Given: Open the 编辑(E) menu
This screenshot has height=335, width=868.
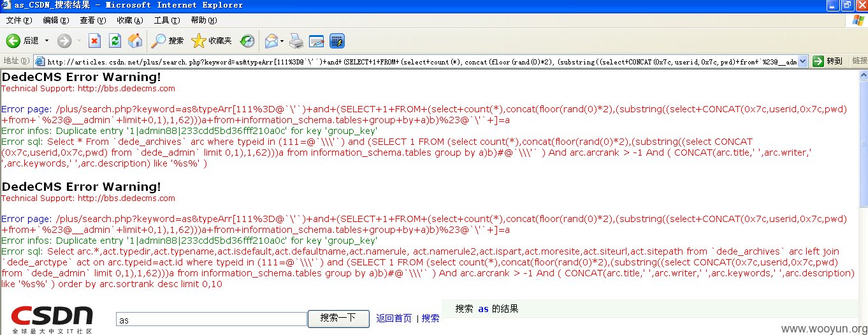Looking at the screenshot, I should [x=56, y=20].
